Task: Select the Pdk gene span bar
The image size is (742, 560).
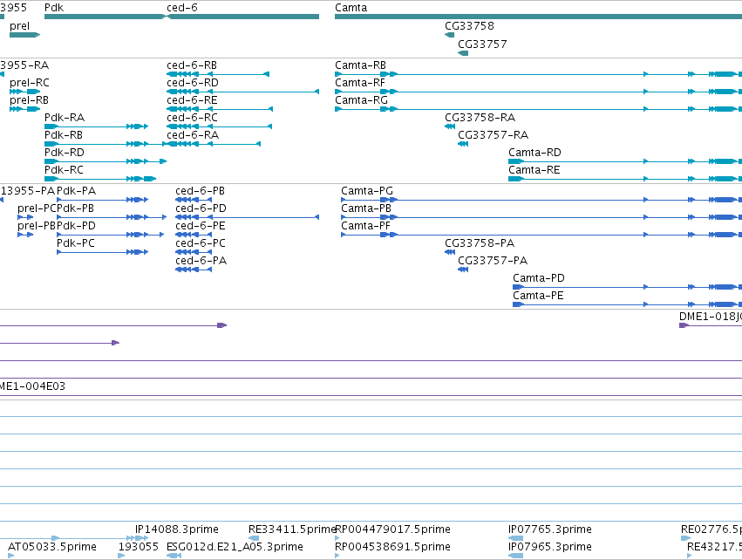Action: tap(105, 17)
